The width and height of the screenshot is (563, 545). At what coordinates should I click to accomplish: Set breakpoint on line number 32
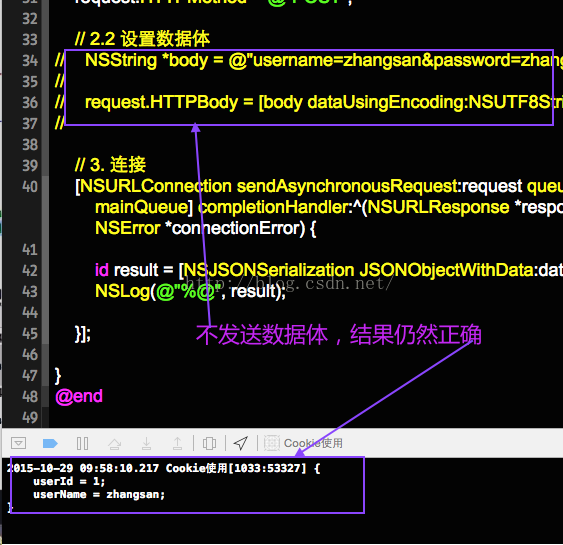tap(30, 19)
